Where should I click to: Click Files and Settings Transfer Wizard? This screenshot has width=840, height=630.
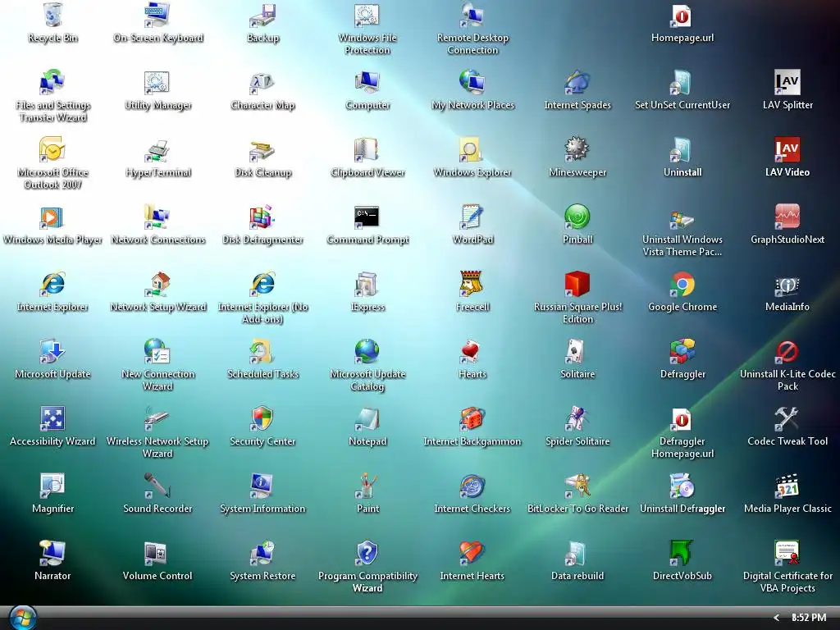point(52,83)
